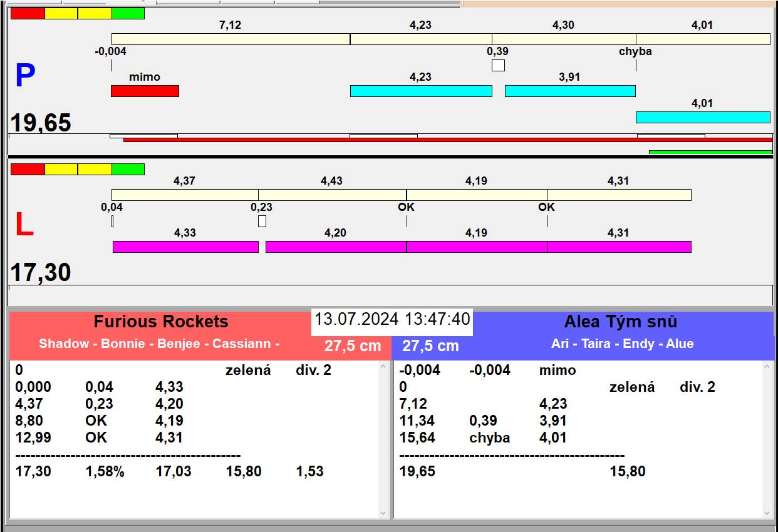Select the cream 4,37 run bar in lane L
Viewport: 778px width, 532px height.
click(x=185, y=195)
